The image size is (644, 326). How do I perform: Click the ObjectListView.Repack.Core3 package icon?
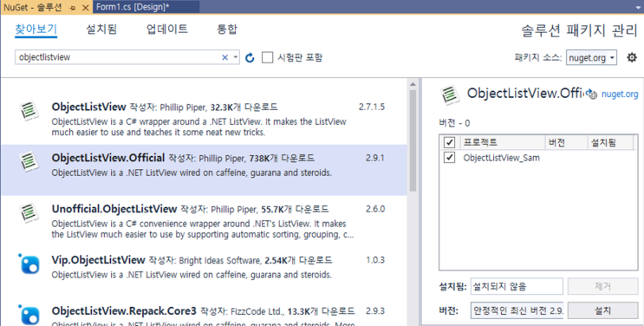[29, 315]
